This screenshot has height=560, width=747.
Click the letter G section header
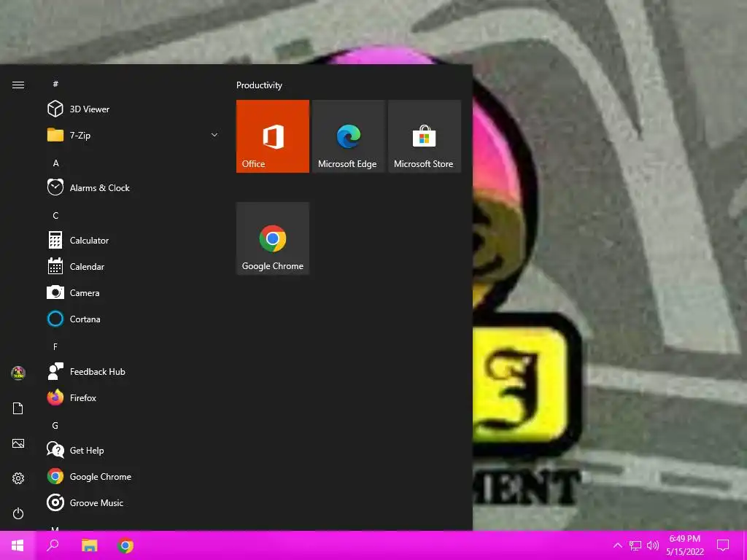(55, 426)
